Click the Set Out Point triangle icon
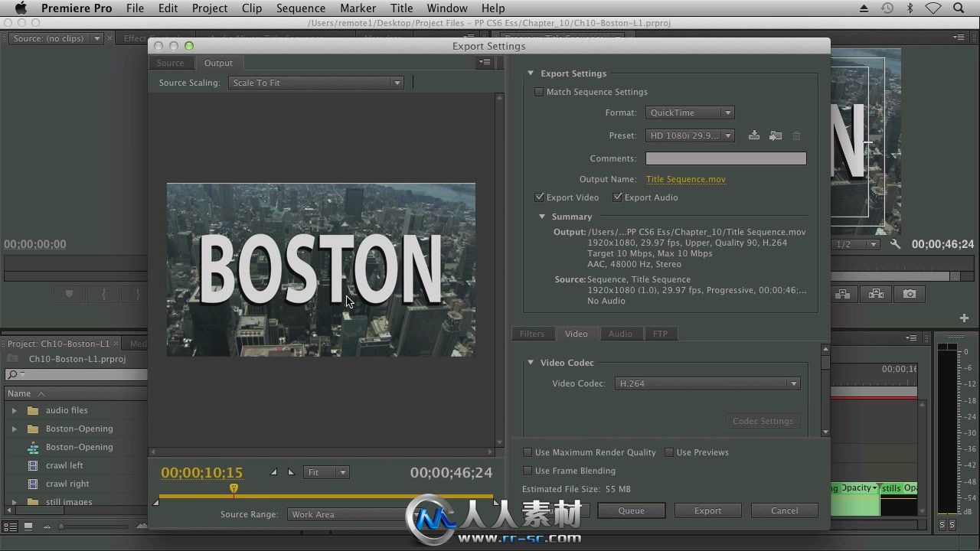 click(x=291, y=472)
